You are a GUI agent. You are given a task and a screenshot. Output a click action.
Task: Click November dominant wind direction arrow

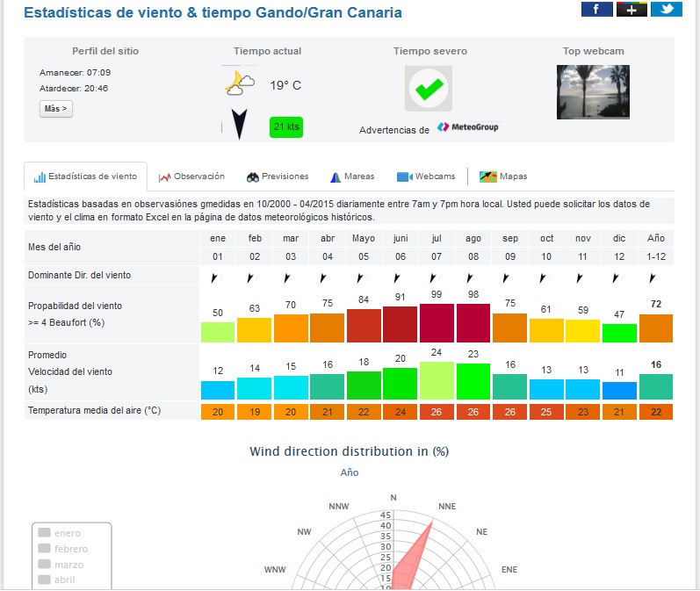[579, 278]
